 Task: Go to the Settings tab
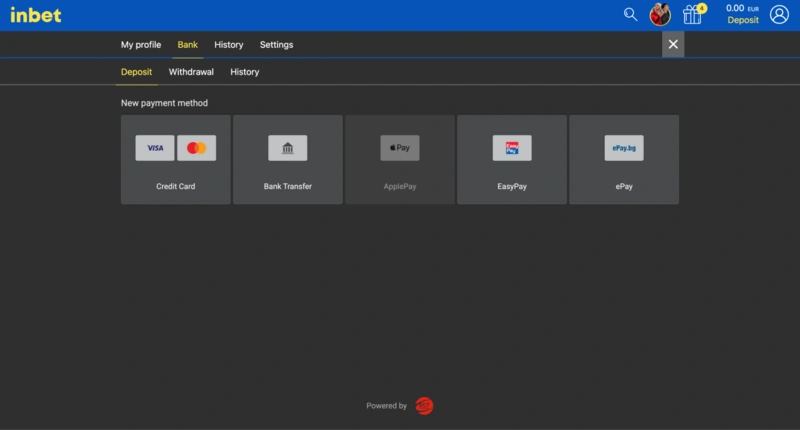coord(277,45)
